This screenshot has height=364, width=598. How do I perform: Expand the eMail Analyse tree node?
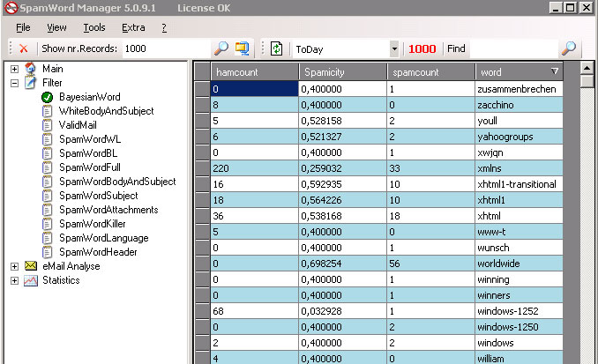14,266
